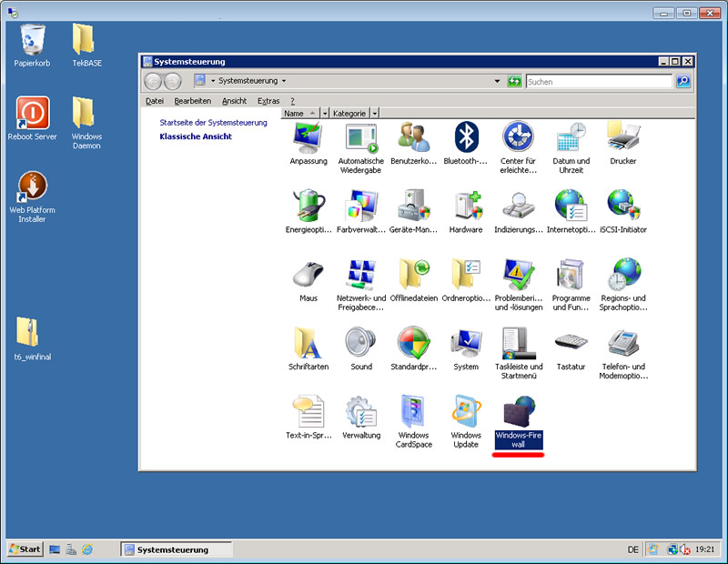Open Netzwerk- und Freigabecenter
The image size is (728, 564).
[x=360, y=285]
